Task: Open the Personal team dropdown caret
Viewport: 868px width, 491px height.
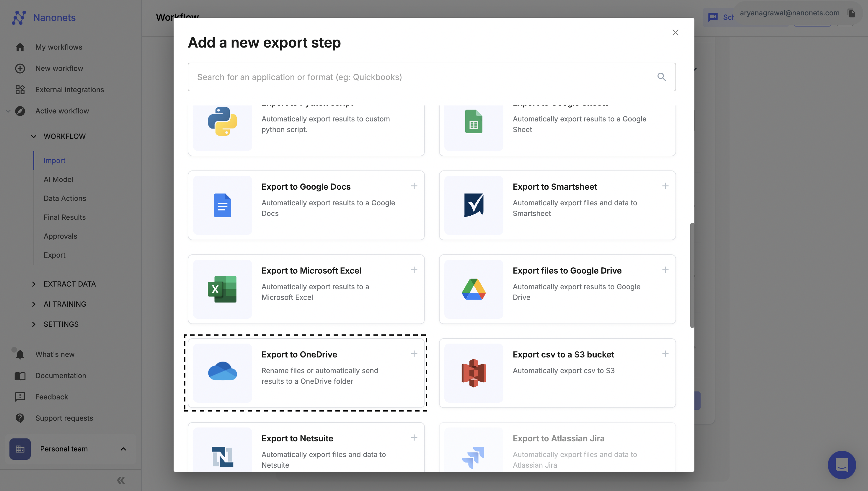Action: [x=123, y=449]
